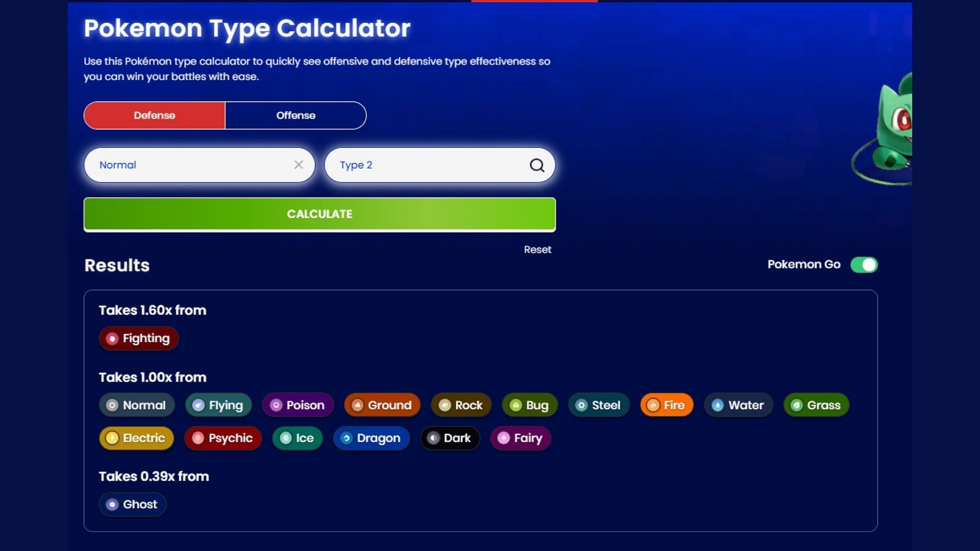This screenshot has width=980, height=551.
Task: Click the green CALCULATE button
Action: (x=320, y=214)
